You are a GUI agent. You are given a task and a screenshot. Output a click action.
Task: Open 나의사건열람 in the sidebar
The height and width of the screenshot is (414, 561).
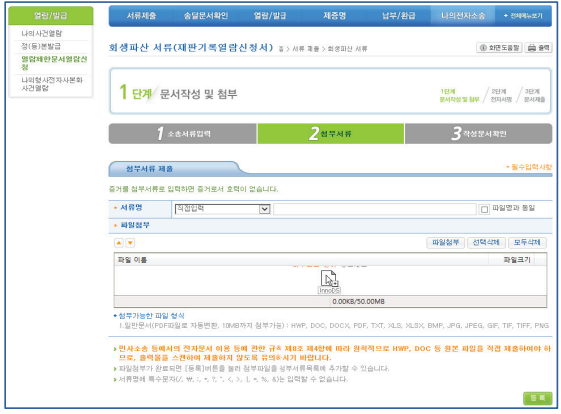42,34
